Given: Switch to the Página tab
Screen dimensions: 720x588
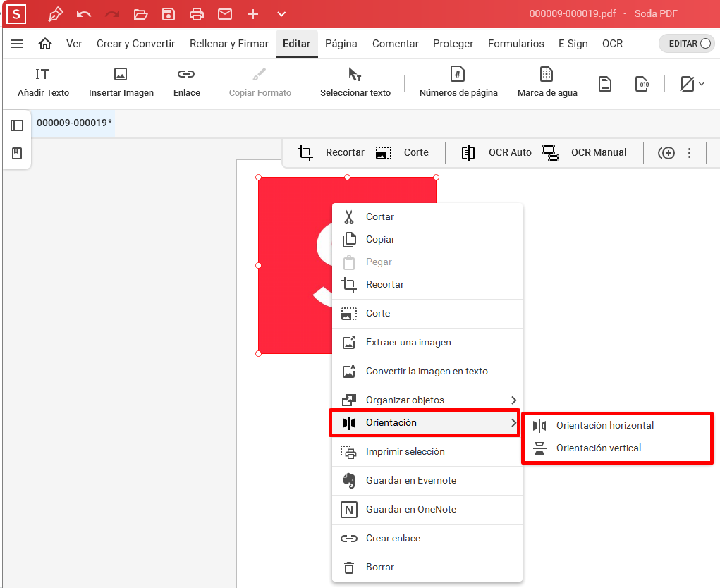Looking at the screenshot, I should (x=341, y=44).
